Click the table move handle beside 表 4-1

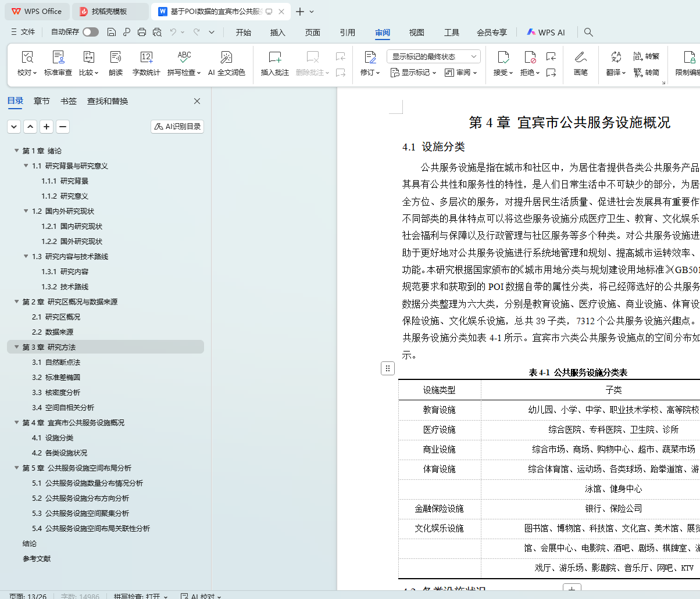point(388,368)
